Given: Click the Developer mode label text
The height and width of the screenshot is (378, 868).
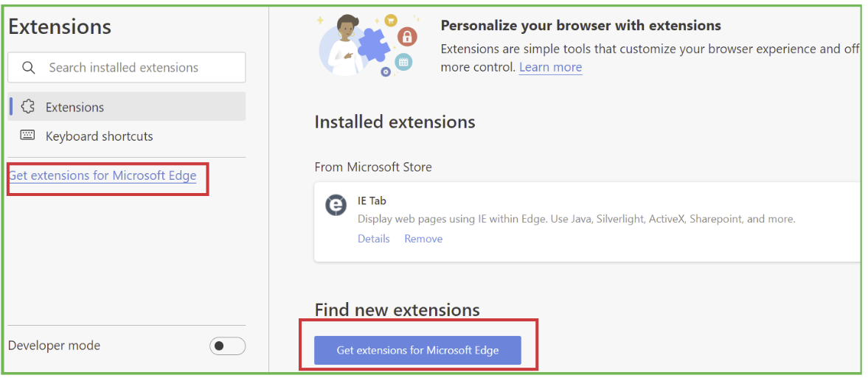Looking at the screenshot, I should point(54,346).
